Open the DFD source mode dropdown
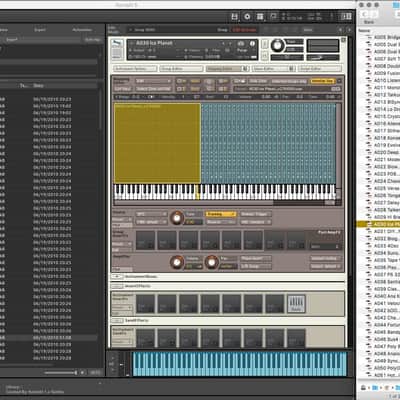The image size is (400, 400). click(151, 214)
